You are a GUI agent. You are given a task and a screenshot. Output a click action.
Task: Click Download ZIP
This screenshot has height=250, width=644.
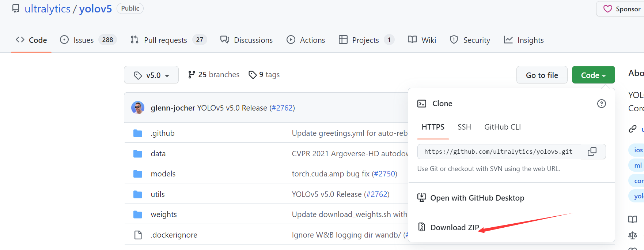click(455, 227)
